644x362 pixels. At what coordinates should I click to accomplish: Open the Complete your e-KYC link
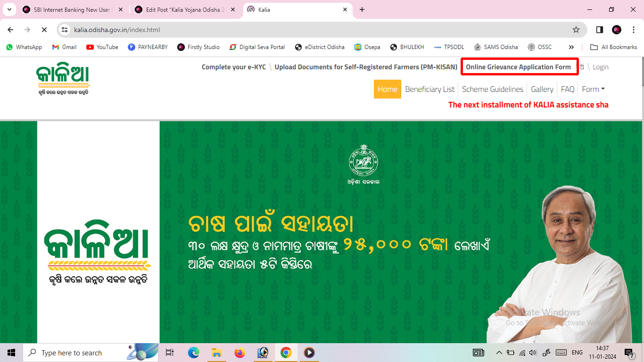tap(233, 67)
